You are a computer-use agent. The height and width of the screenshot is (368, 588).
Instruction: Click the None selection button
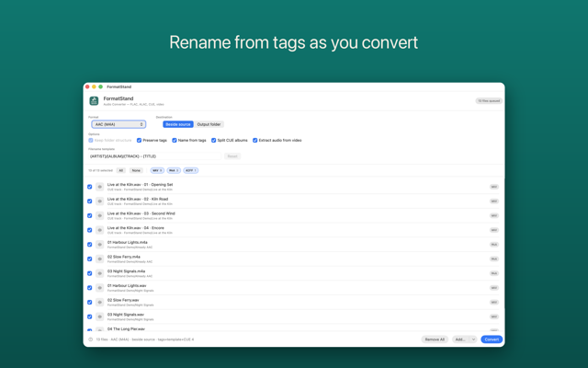(136, 170)
